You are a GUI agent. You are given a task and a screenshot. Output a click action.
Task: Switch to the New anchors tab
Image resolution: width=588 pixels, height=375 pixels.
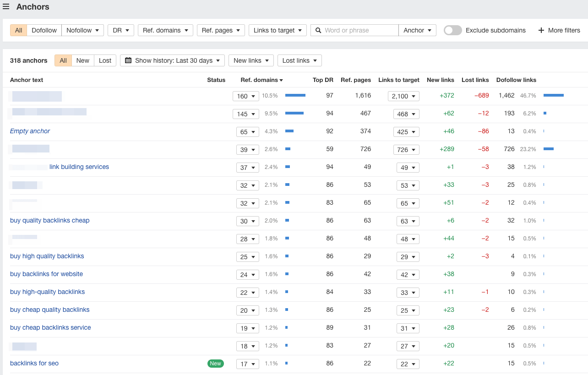click(x=82, y=60)
